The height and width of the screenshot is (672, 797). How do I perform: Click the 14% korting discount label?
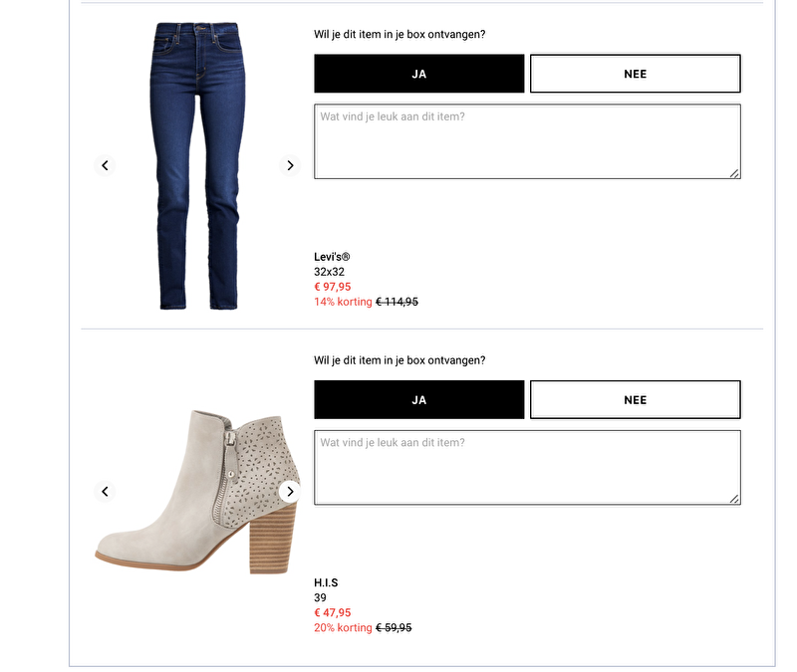(x=343, y=302)
